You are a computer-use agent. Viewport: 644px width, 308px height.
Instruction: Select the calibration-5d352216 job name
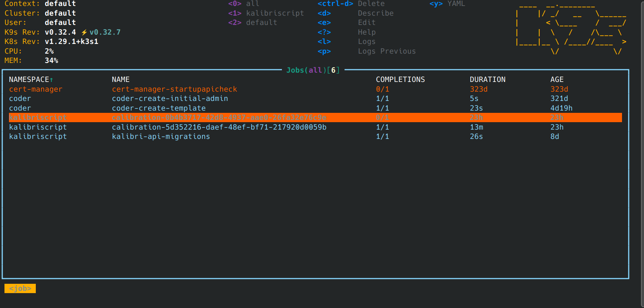click(x=219, y=127)
